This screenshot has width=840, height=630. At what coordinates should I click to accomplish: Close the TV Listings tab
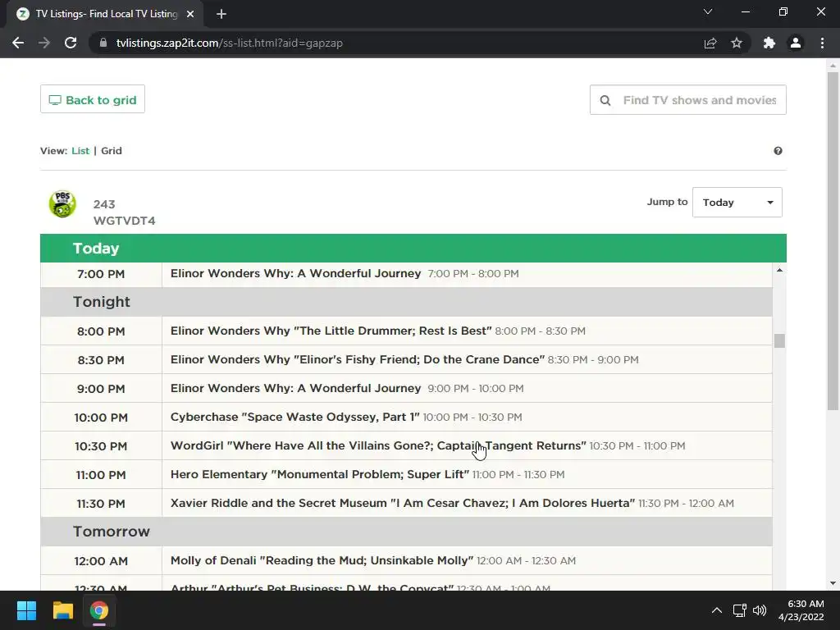(x=190, y=14)
